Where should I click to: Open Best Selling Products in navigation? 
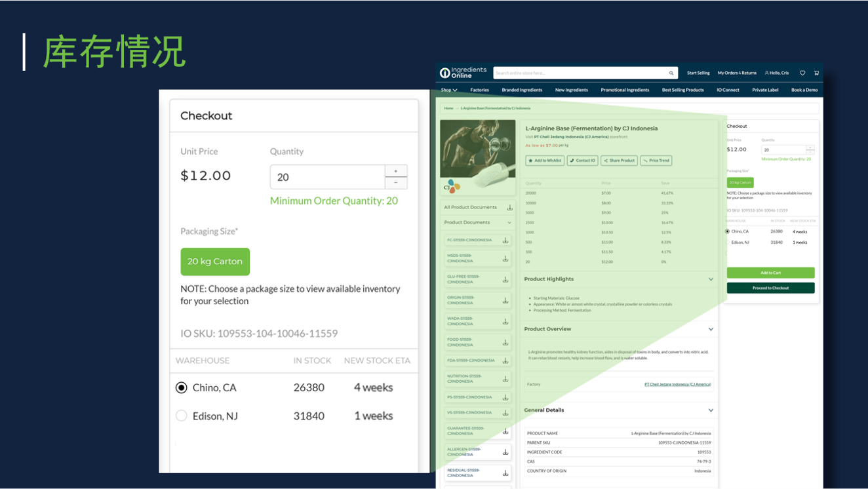(682, 90)
